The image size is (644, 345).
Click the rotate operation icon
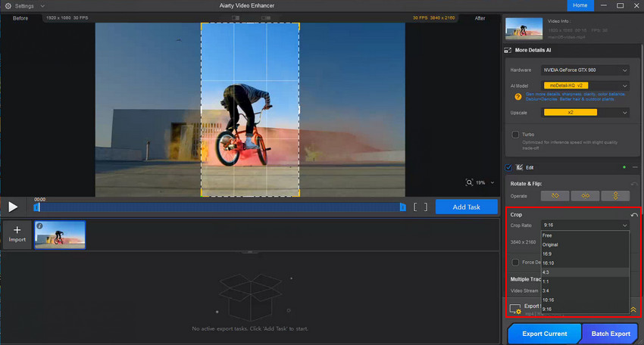click(x=555, y=196)
